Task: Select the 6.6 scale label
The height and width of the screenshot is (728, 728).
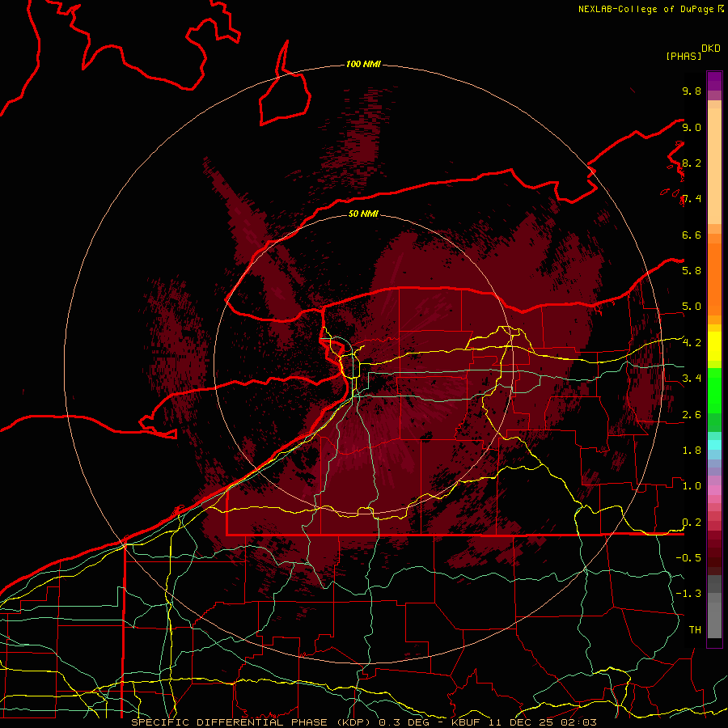Action: 692,235
